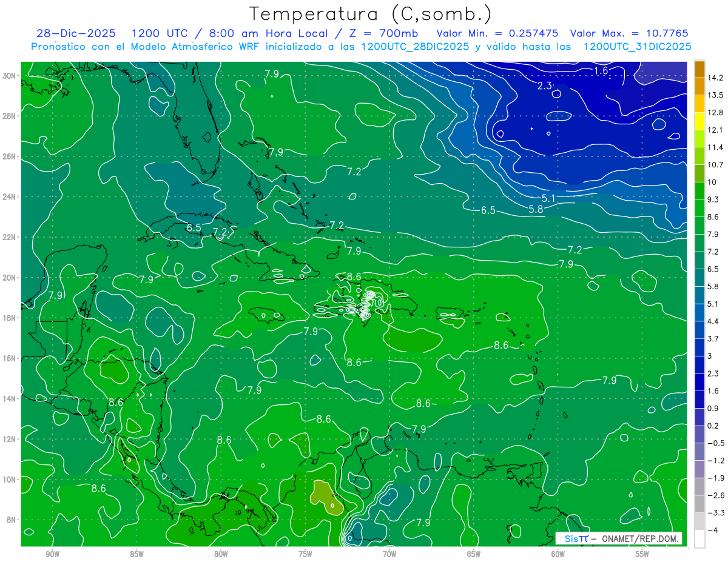The height and width of the screenshot is (562, 728).
Task: Click the longitude axis label "85W"
Action: [x=136, y=554]
